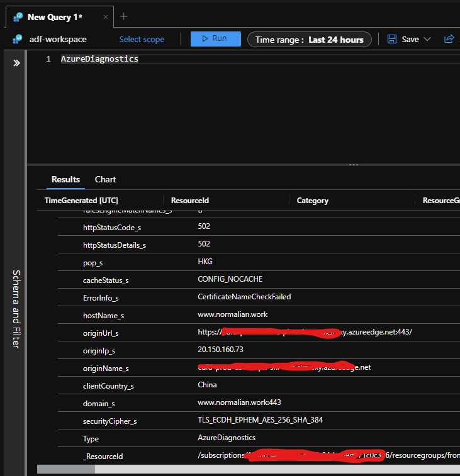Image resolution: width=460 pixels, height=476 pixels.
Task: Click the securityCipher_s field name
Action: click(x=109, y=421)
